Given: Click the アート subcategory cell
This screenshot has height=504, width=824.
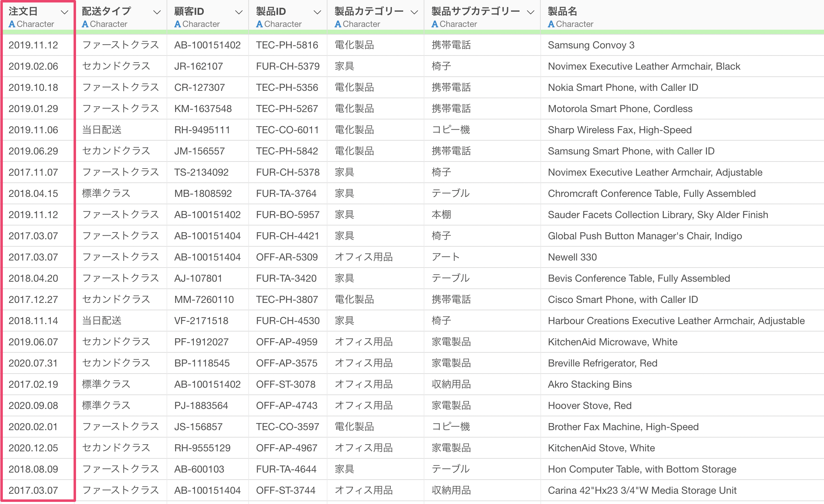Looking at the screenshot, I should (446, 257).
